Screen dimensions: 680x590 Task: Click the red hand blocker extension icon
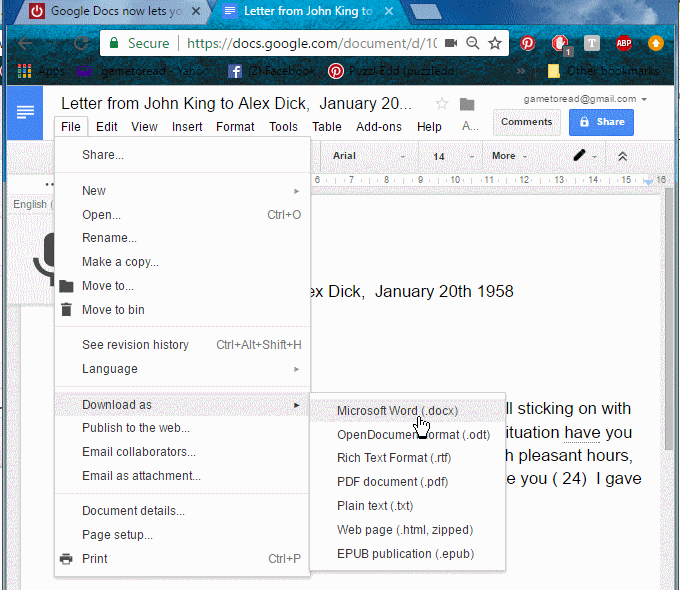click(560, 44)
